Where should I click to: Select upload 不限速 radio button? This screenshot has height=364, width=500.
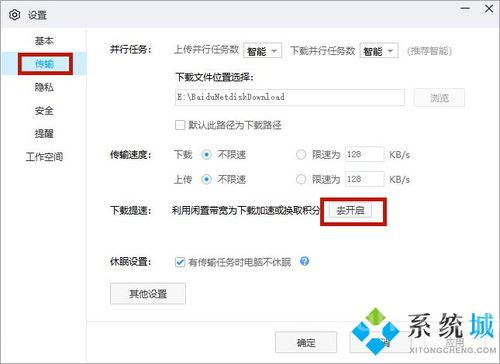tap(206, 179)
